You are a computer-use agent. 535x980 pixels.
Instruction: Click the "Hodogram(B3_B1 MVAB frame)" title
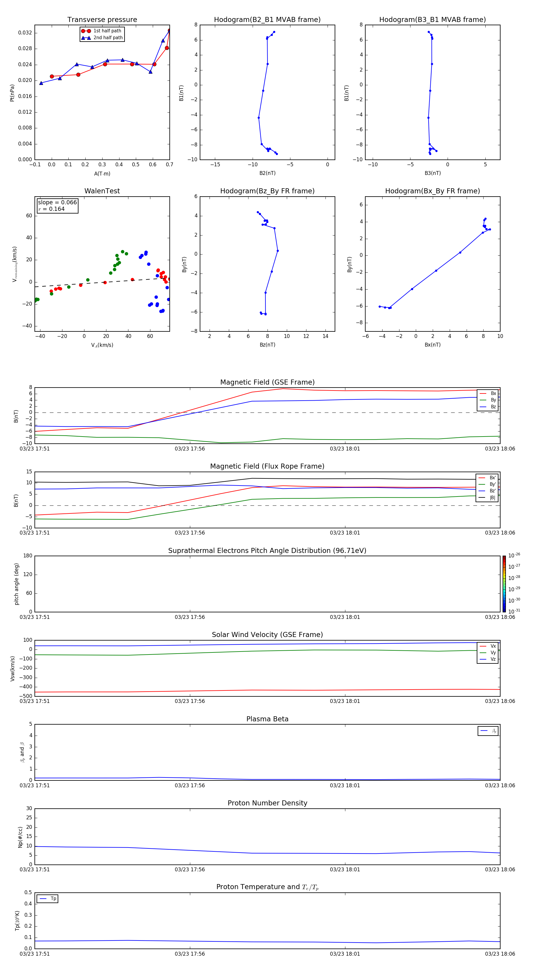click(x=432, y=20)
